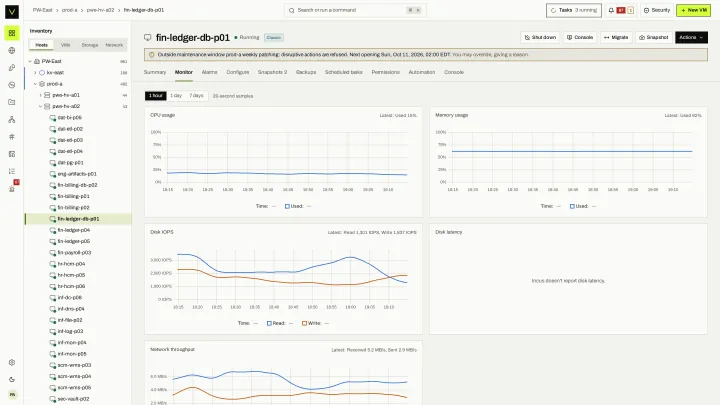Switch inventory view to Storage tab
Screen dimensions: 720x405
pos(90,45)
